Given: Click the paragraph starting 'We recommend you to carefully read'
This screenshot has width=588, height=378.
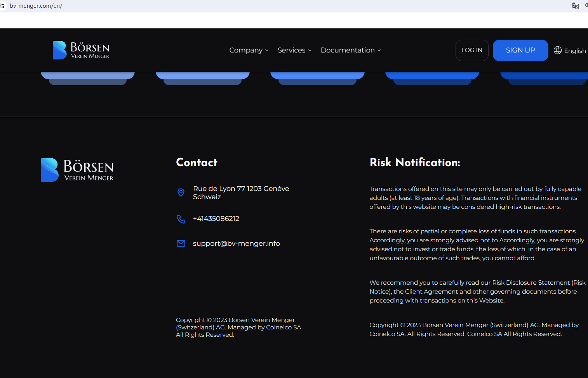Looking at the screenshot, I should coord(478,292).
